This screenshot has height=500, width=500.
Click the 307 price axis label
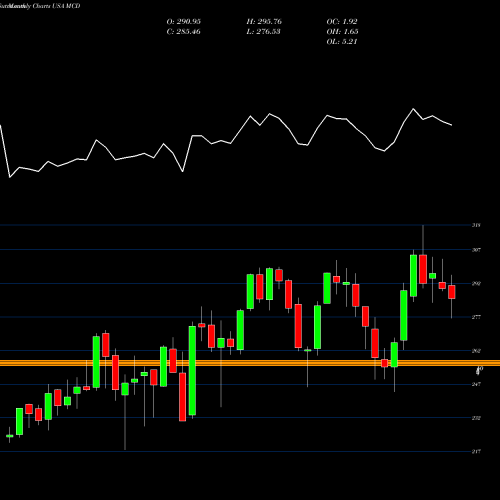click(476, 250)
